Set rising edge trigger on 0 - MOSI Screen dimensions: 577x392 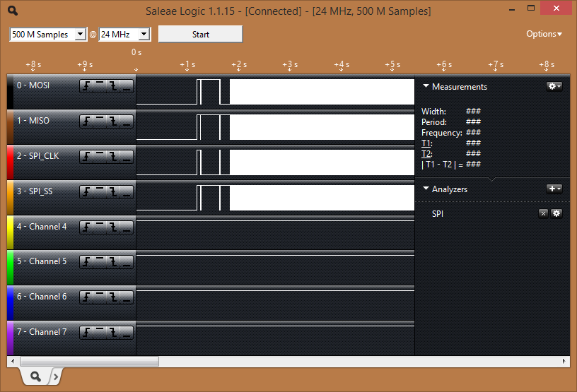click(87, 86)
